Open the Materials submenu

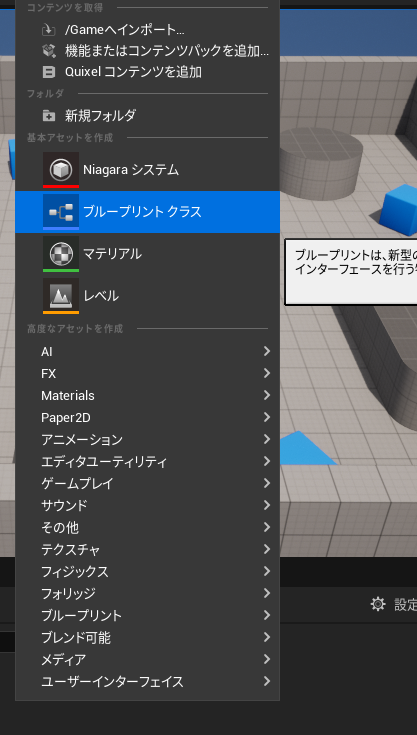pos(147,396)
